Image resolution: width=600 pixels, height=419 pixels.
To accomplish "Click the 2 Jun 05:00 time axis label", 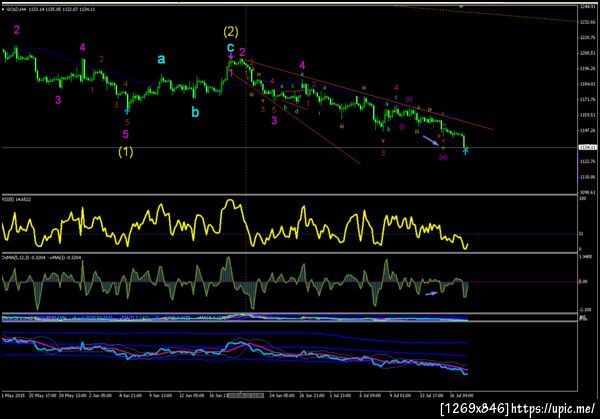I will click(x=100, y=395).
